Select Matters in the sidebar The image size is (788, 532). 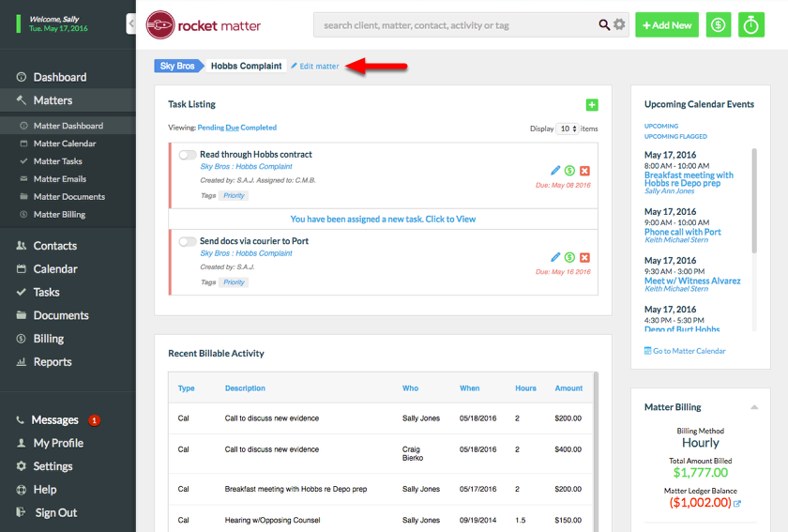pyautogui.click(x=68, y=100)
